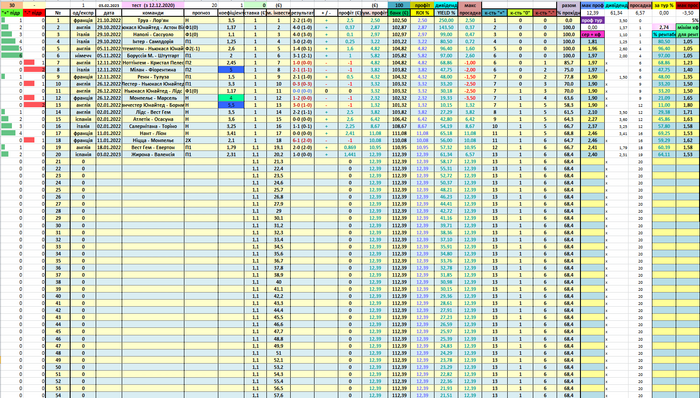Viewport: 700px width, 398px height.
Task: Click the "Нант - Ліон" cell
Action: click(x=153, y=133)
